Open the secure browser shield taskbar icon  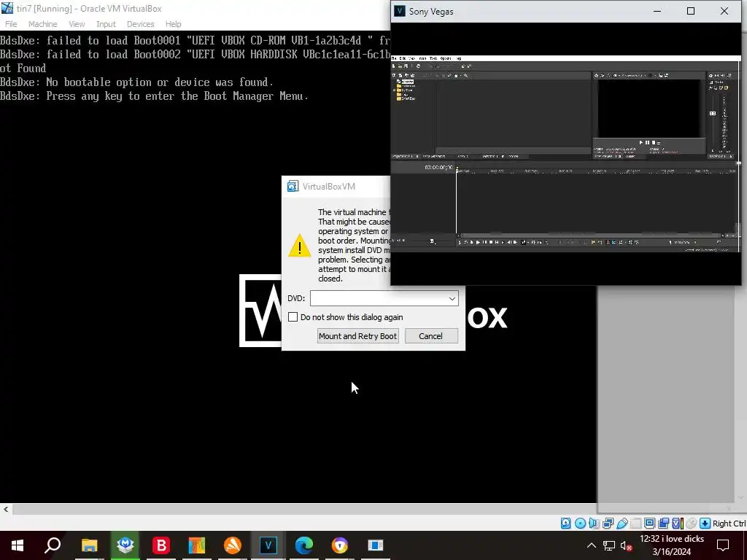point(340,545)
